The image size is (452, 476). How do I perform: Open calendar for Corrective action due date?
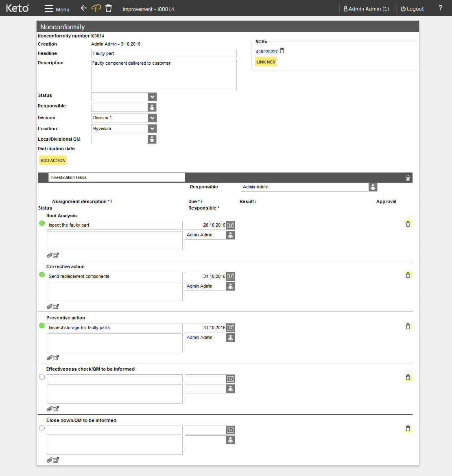click(231, 277)
